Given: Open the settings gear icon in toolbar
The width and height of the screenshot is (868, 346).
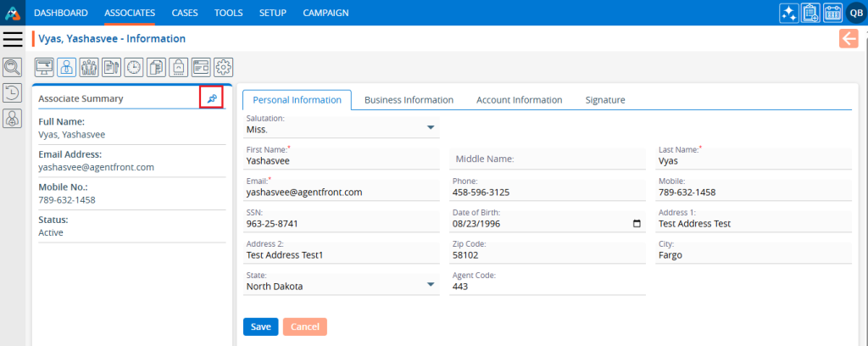Looking at the screenshot, I should (223, 67).
